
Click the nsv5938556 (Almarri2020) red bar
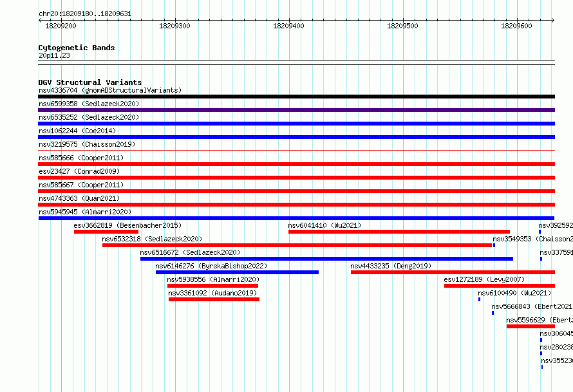pos(212,286)
